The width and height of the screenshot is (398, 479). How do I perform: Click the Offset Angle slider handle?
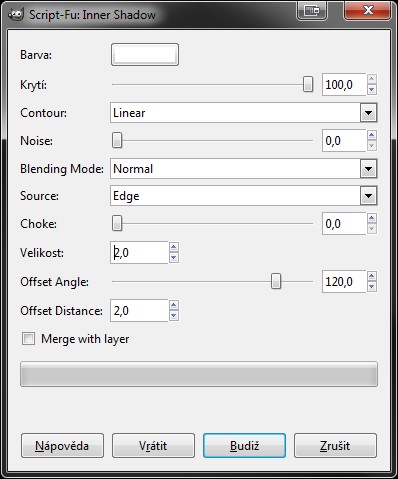pyautogui.click(x=276, y=281)
